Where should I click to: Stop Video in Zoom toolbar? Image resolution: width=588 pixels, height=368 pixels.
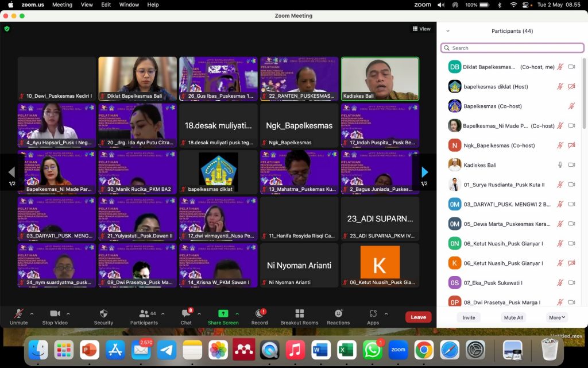click(55, 317)
